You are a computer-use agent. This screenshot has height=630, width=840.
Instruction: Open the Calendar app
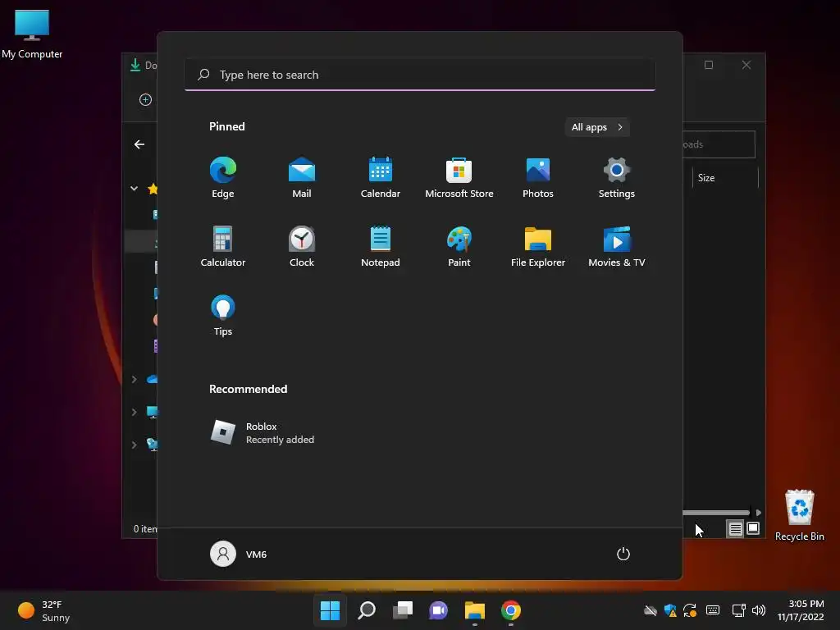pyautogui.click(x=381, y=178)
